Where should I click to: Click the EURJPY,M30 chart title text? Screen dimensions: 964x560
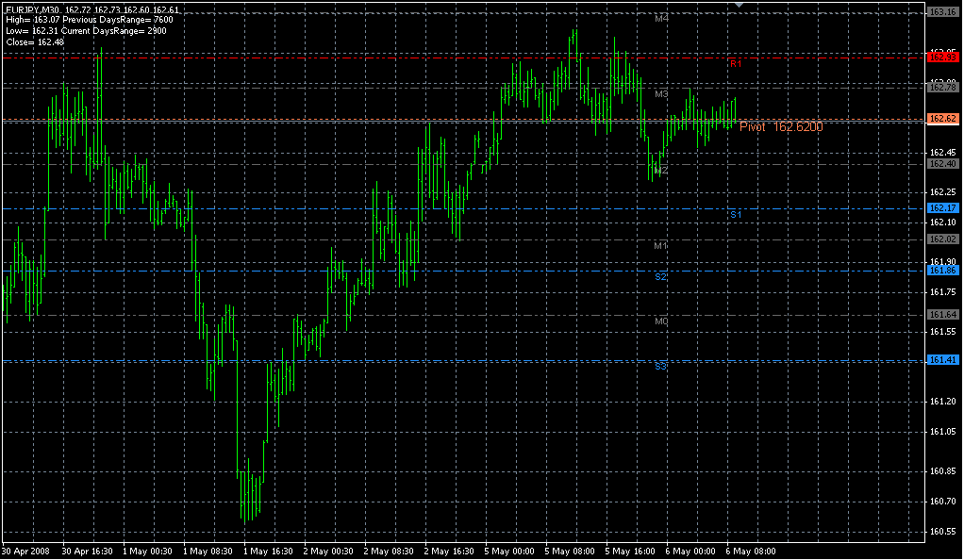(x=34, y=9)
